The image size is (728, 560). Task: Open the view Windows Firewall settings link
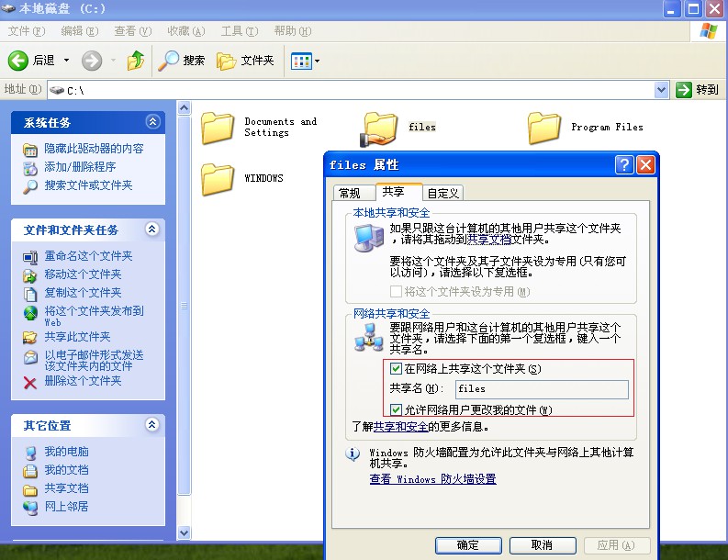click(432, 478)
